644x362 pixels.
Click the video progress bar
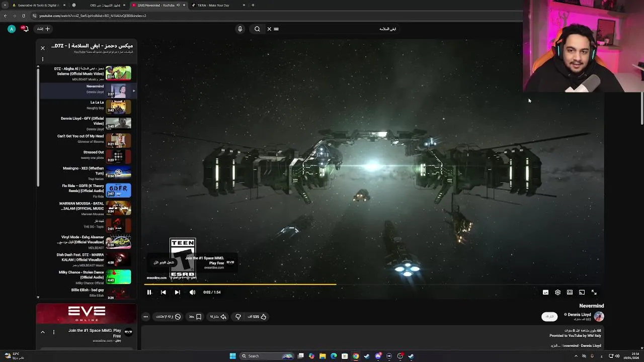pyautogui.click(x=372, y=285)
